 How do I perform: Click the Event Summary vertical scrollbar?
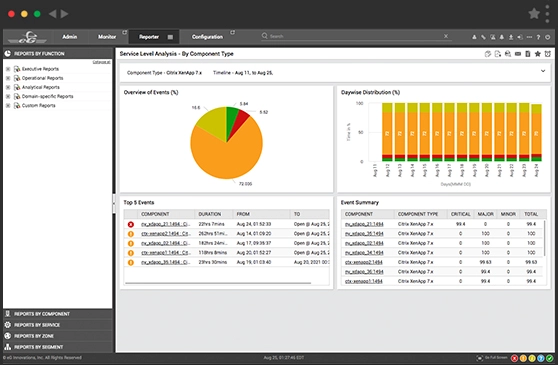544,238
